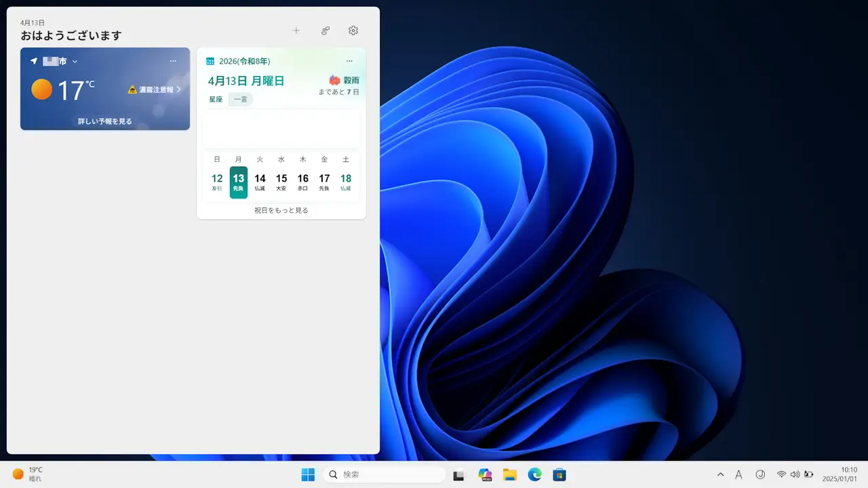Viewport: 868px width, 488px height.
Task: Open File Explorer from the taskbar
Action: (510, 474)
